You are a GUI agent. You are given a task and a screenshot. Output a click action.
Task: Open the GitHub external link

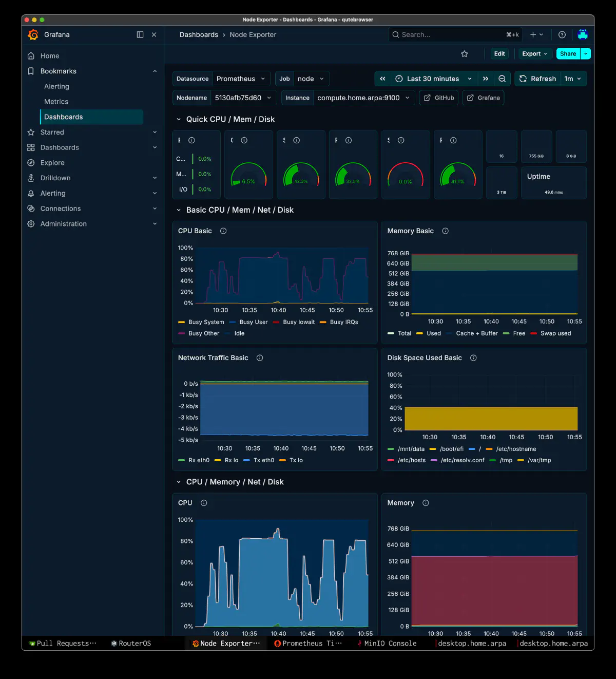pyautogui.click(x=439, y=98)
